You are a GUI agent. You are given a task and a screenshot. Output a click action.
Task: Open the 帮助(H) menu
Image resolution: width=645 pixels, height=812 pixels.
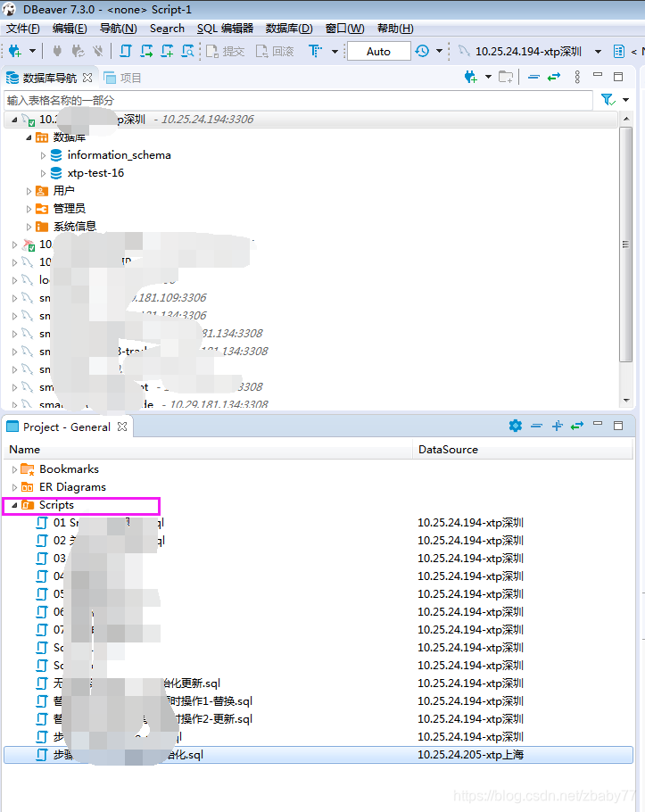[x=395, y=29]
